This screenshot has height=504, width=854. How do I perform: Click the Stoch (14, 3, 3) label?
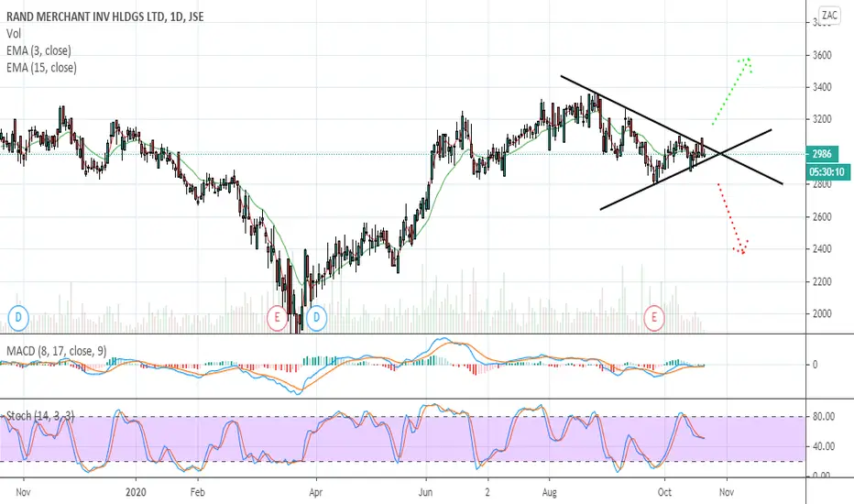point(40,416)
